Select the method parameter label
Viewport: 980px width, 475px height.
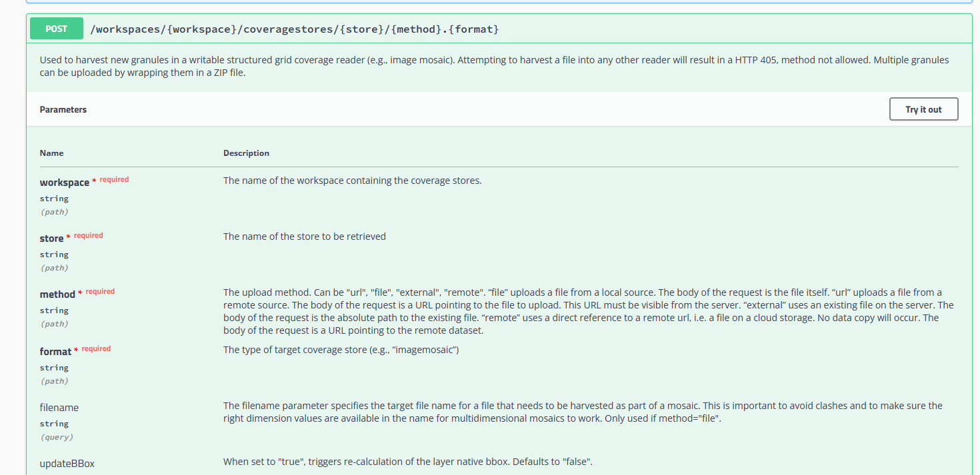tap(57, 294)
